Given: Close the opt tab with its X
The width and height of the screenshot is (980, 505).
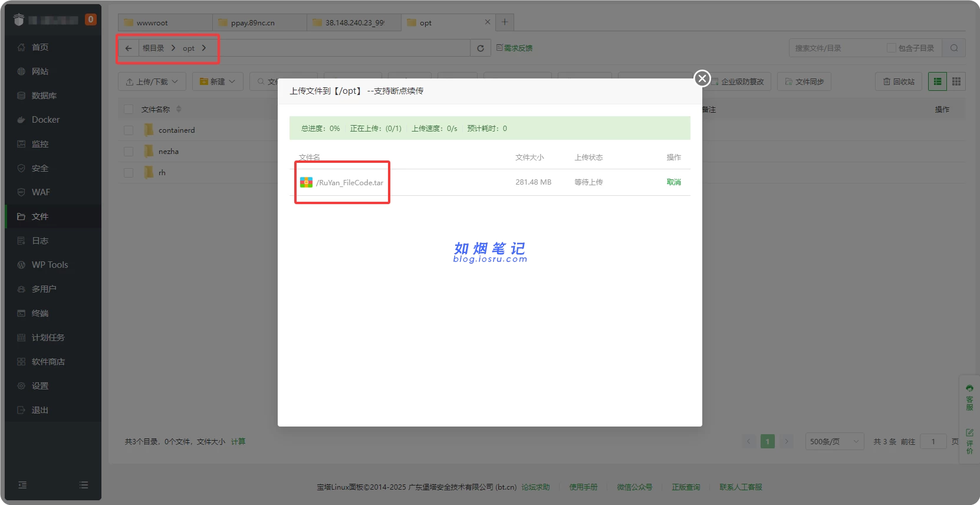Looking at the screenshot, I should 487,22.
